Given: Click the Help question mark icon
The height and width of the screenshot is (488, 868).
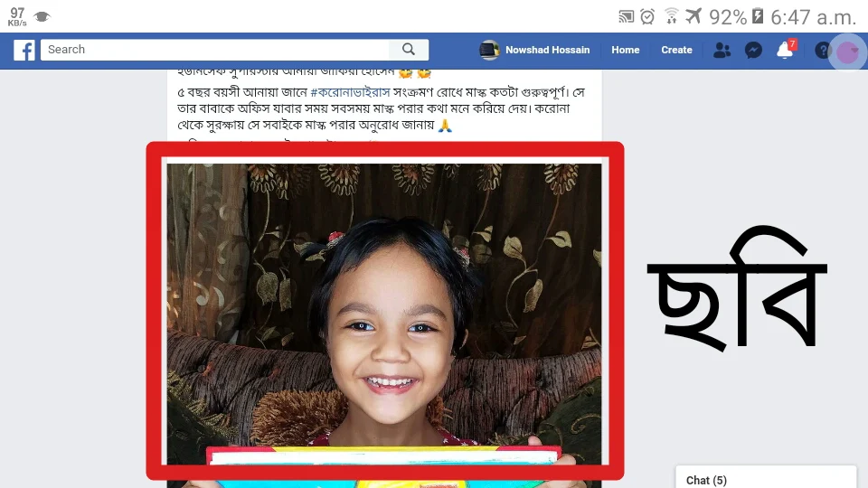Looking at the screenshot, I should coord(823,51).
